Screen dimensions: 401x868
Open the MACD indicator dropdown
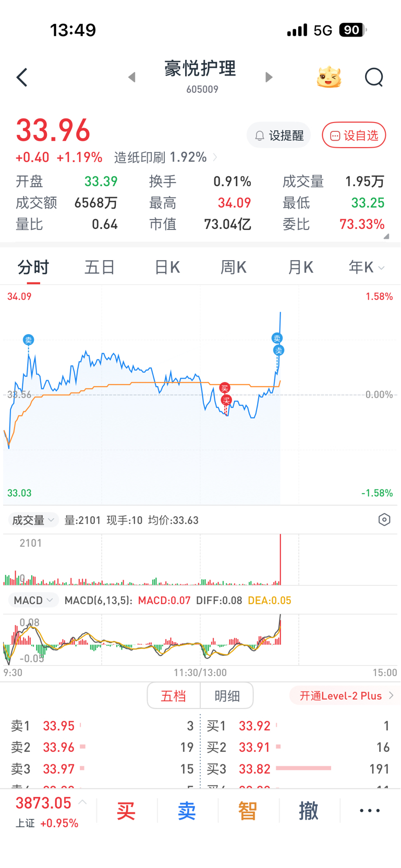tap(33, 601)
